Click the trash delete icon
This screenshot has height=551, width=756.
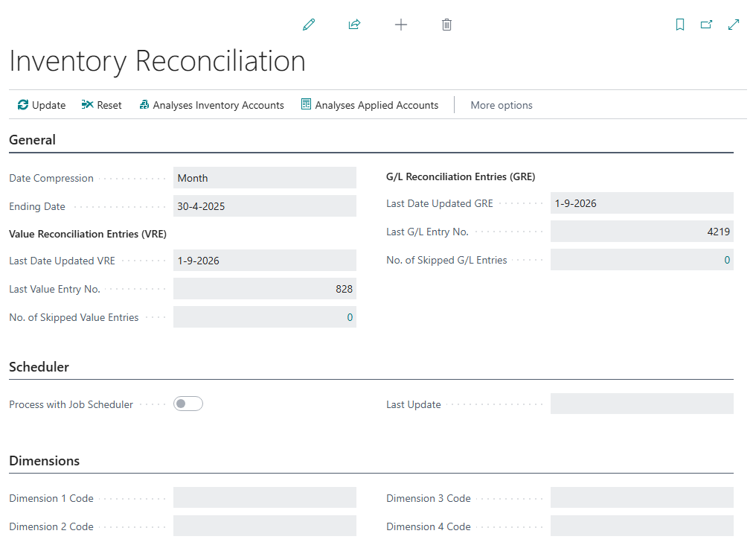click(x=446, y=25)
